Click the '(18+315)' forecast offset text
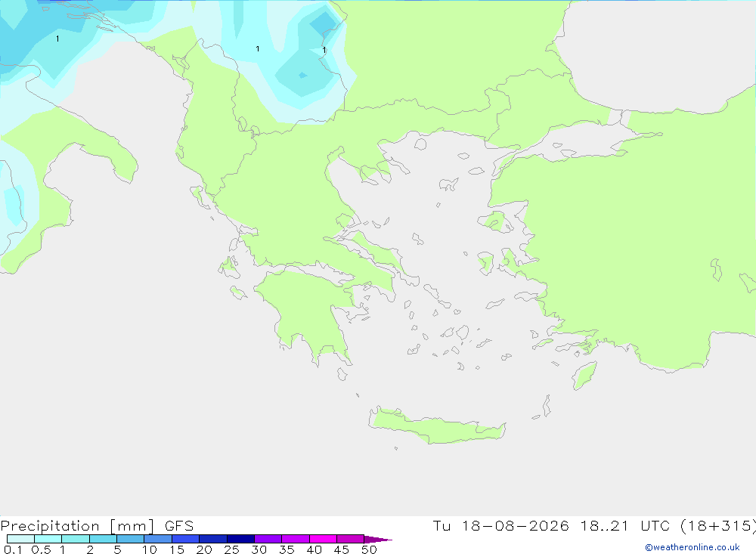The width and height of the screenshot is (756, 554). 718,525
